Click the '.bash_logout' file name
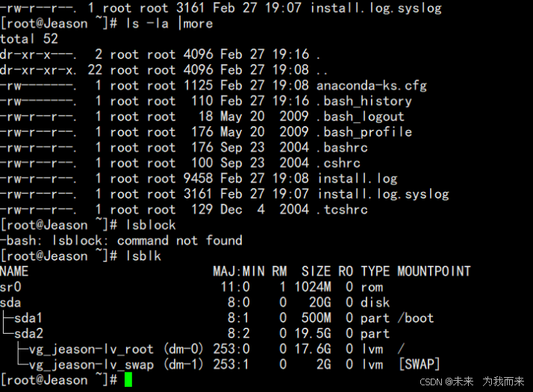The height and width of the screenshot is (392, 533). point(361,116)
